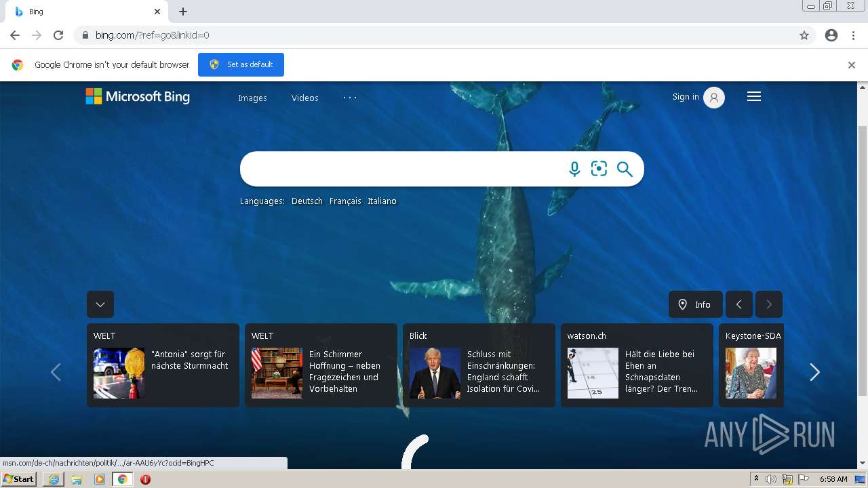This screenshot has width=868, height=488.
Task: Show next background image
Action: pyautogui.click(x=769, y=304)
